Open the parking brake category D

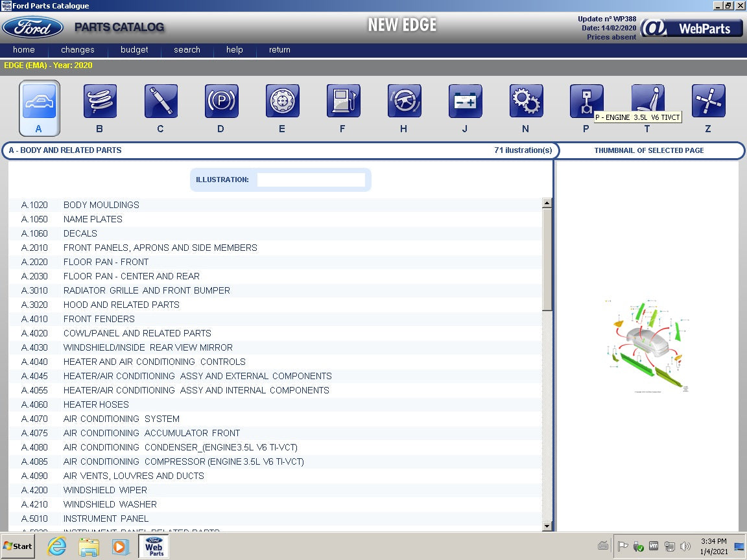pyautogui.click(x=221, y=102)
